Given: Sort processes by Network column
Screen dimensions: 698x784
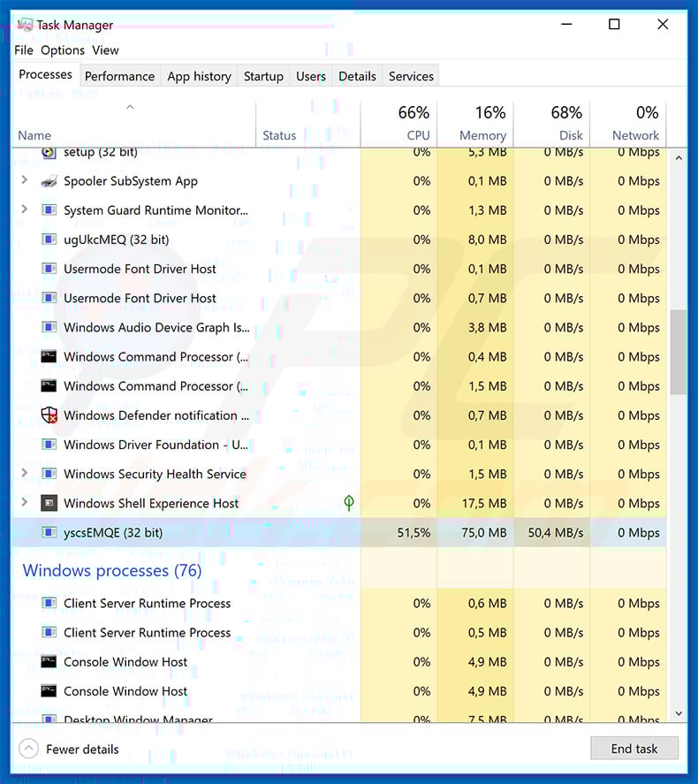Looking at the screenshot, I should pyautogui.click(x=628, y=125).
